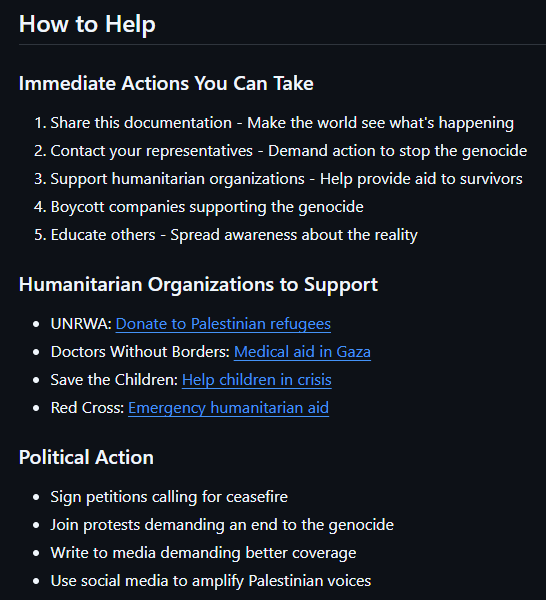Select the Humanitarian Organizations to Support heading
546x600 pixels.
point(198,285)
